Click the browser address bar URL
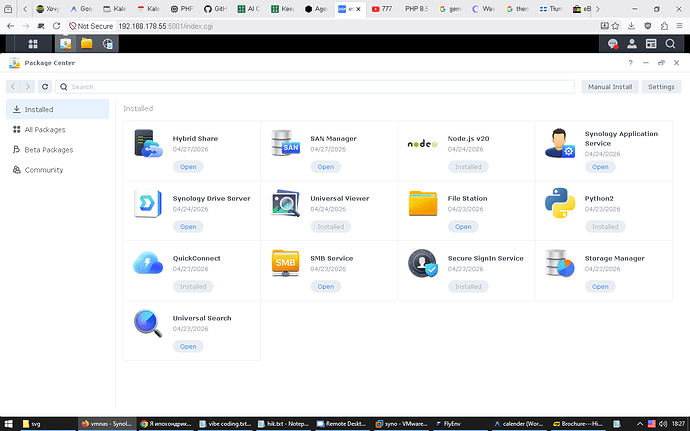This screenshot has width=690, height=431. coord(165,26)
